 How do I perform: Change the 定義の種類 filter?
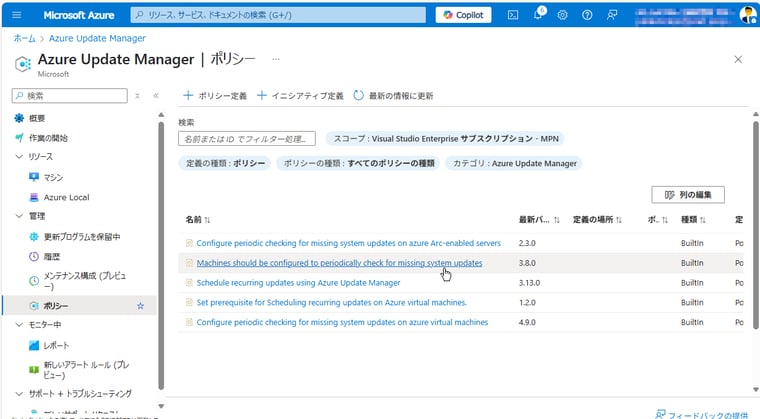tap(225, 163)
